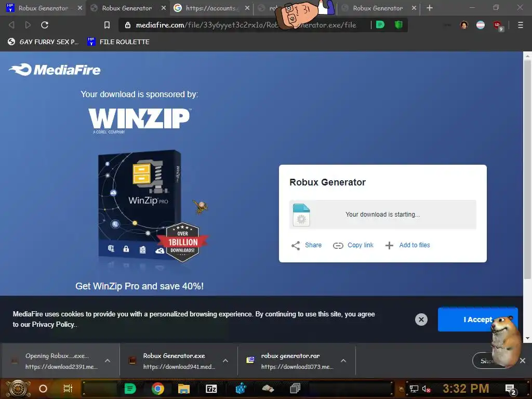The height and width of the screenshot is (399, 532).
Task: Expand options for Robux Generator.exe download
Action: click(x=225, y=361)
